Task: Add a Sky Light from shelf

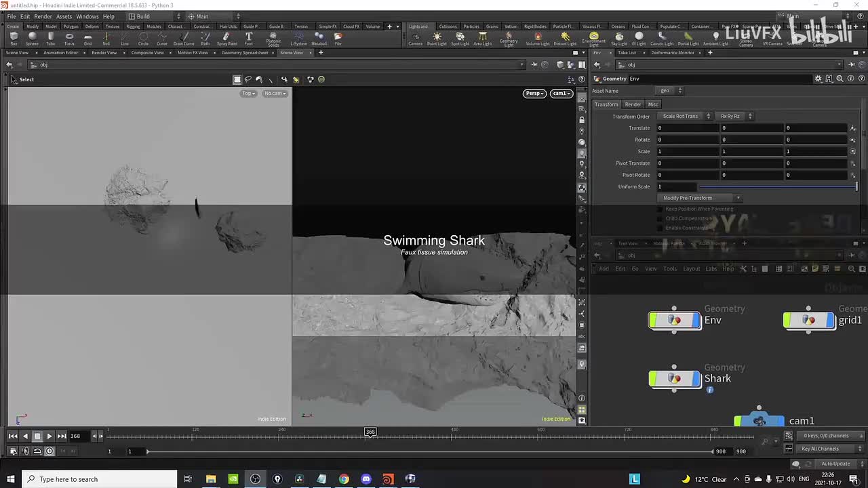Action: (x=619, y=38)
